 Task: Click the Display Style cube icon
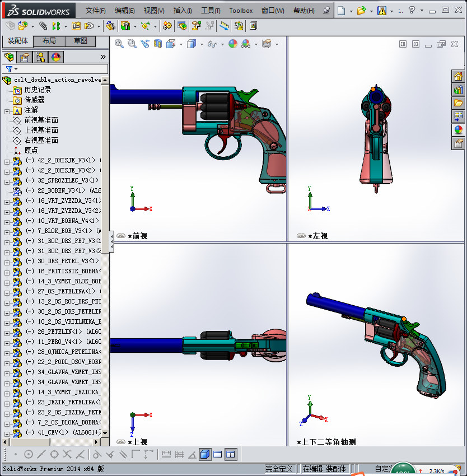[192, 44]
